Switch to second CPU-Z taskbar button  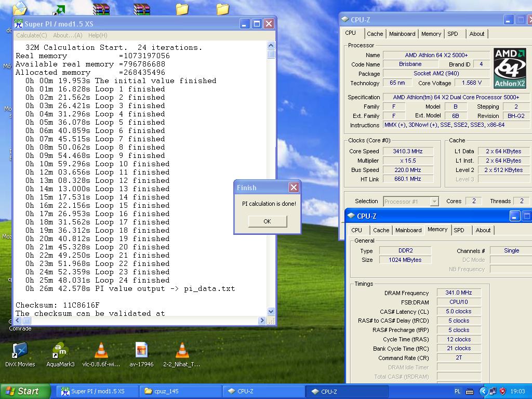point(347,392)
